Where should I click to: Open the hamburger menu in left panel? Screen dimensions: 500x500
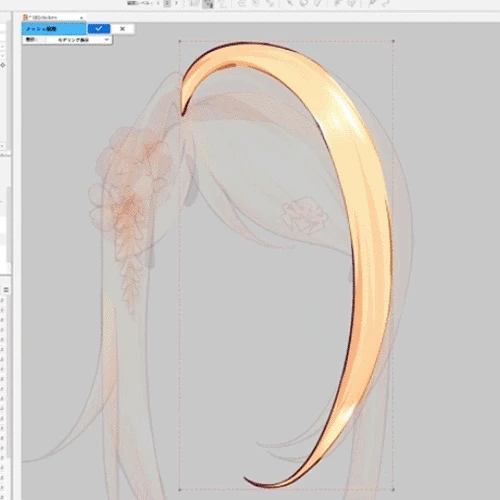click(6, 290)
